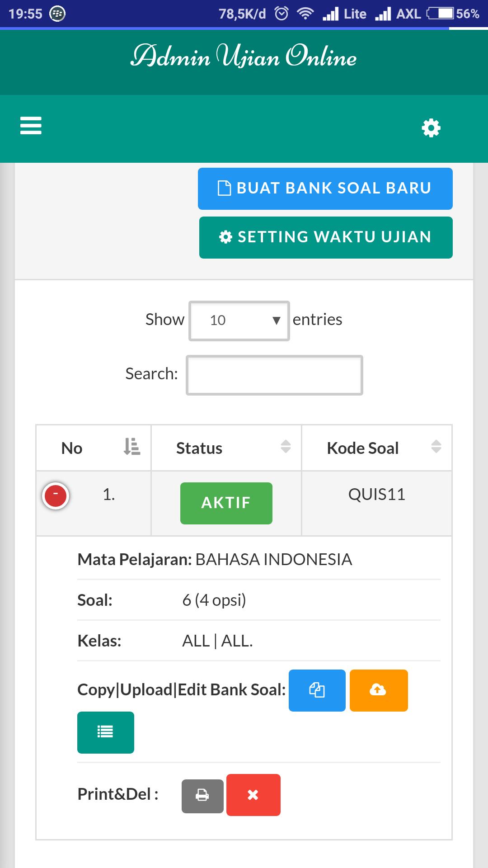Open the Show entries dropdown
488x868 pixels.
tap(239, 321)
